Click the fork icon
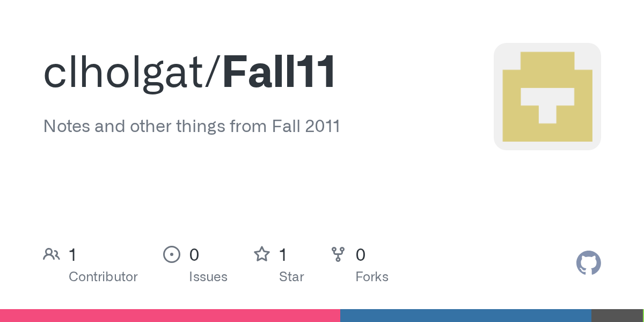The width and height of the screenshot is (644, 322). [338, 254]
